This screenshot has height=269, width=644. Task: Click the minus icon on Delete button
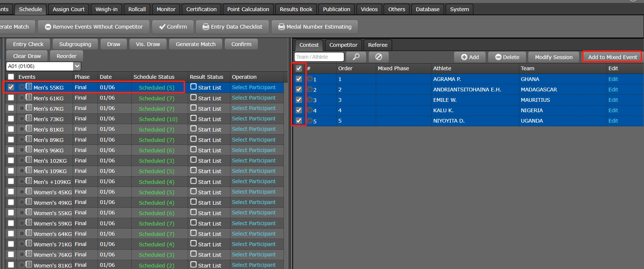point(498,57)
